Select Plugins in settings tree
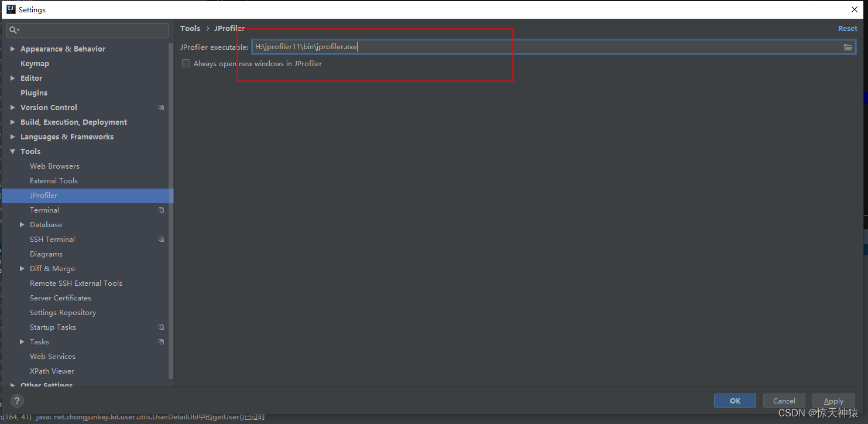This screenshot has height=424, width=868. (x=34, y=93)
